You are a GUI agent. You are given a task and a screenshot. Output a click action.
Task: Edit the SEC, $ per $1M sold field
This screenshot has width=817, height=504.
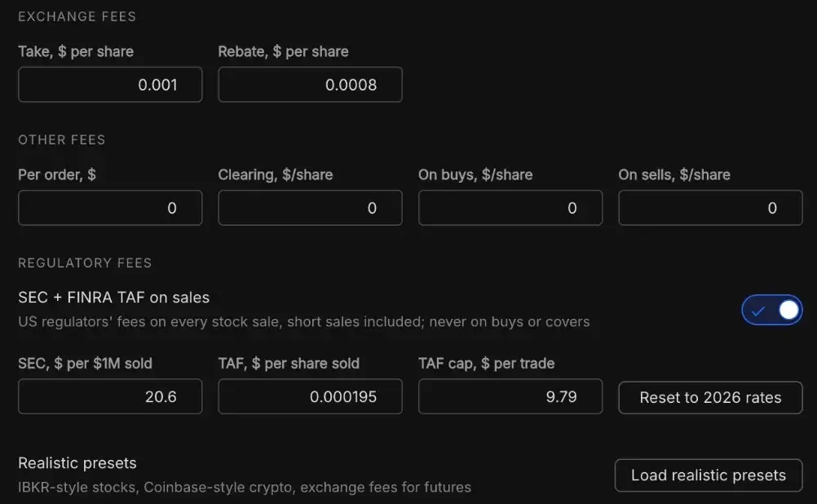point(110,396)
